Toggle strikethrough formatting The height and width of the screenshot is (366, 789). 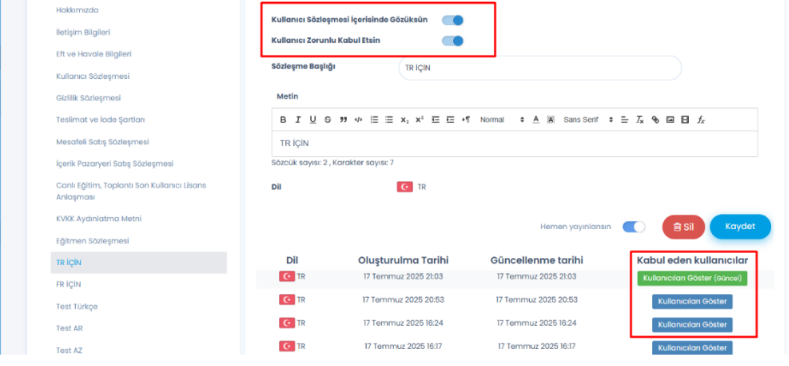coord(328,120)
